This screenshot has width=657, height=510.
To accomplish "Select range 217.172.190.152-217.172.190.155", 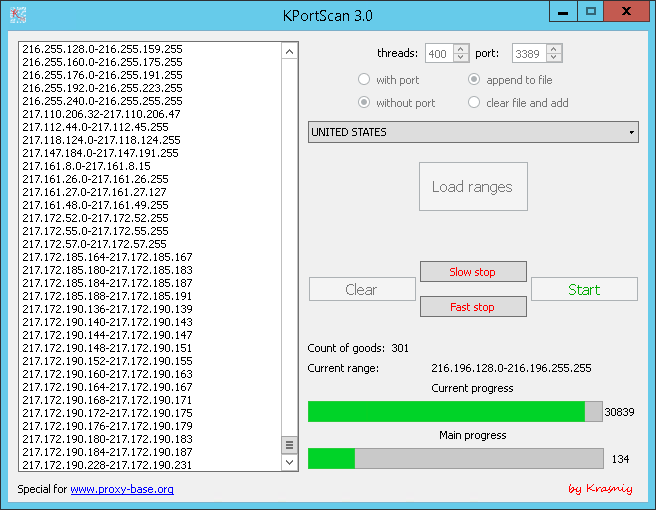I will [x=107, y=361].
